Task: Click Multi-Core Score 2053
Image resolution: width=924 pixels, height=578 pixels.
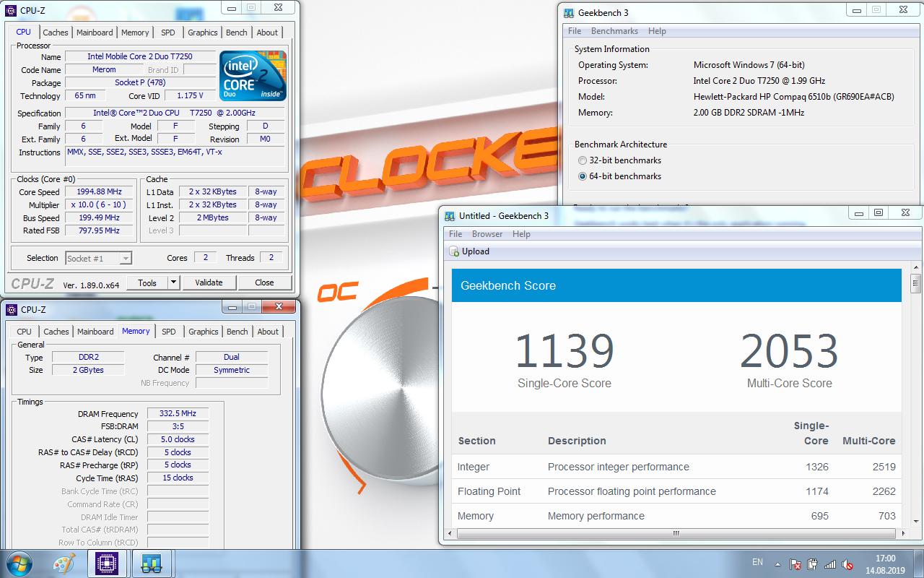Action: (x=789, y=351)
